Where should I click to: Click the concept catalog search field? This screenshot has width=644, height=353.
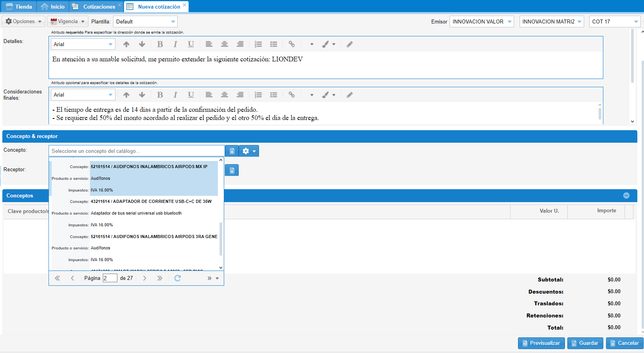click(x=137, y=151)
